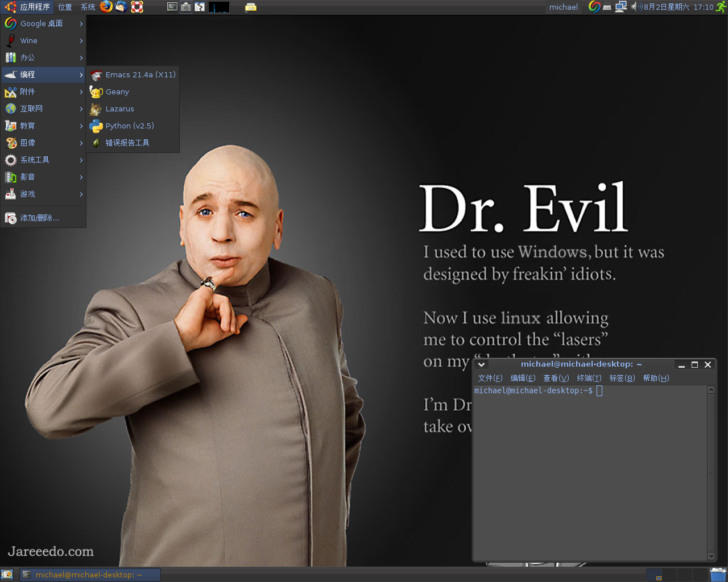This screenshot has height=582, width=728.
Task: Launch terminal from the top panel icon
Action: [172, 7]
